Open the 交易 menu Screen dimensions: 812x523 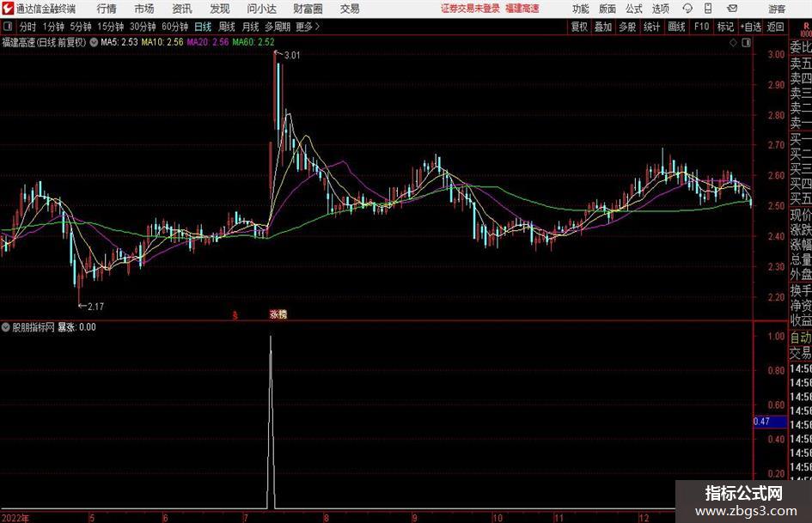pyautogui.click(x=350, y=9)
